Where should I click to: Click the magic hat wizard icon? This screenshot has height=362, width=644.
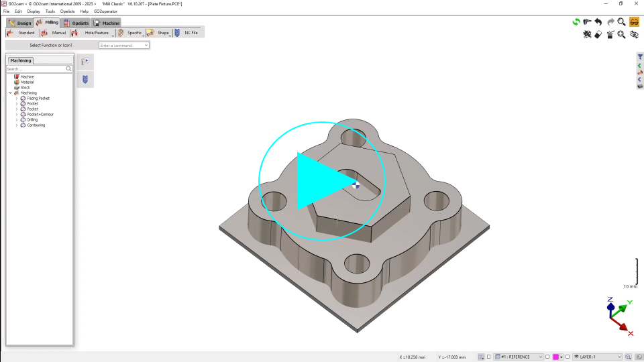click(610, 35)
